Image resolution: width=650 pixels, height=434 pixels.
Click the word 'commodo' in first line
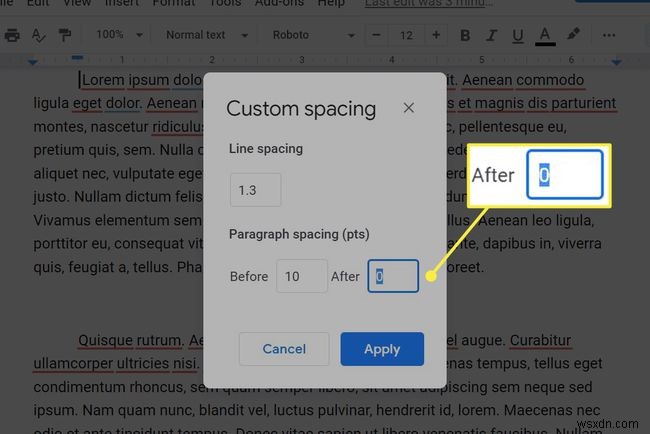(550, 80)
